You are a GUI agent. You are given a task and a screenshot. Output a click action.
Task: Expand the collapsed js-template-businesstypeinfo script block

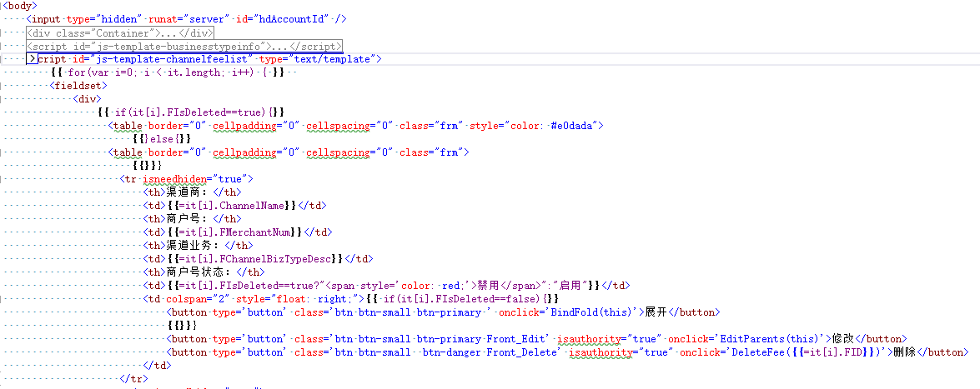coord(185,46)
